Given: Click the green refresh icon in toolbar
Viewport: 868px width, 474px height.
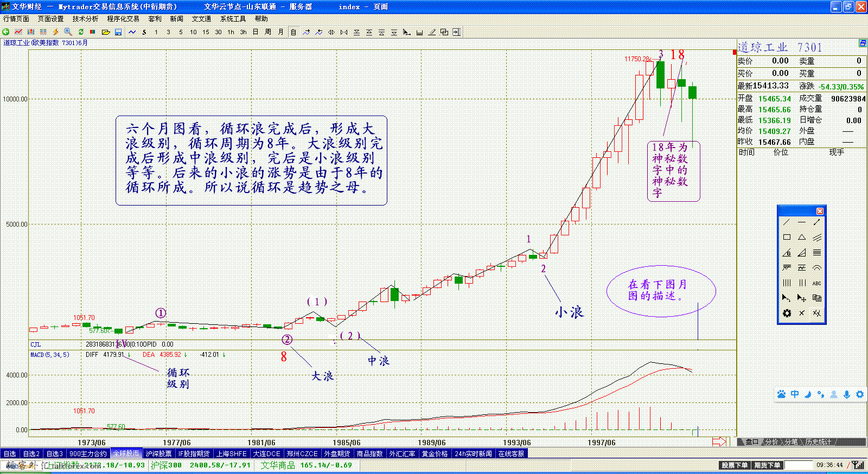Looking at the screenshot, I should (x=81, y=32).
